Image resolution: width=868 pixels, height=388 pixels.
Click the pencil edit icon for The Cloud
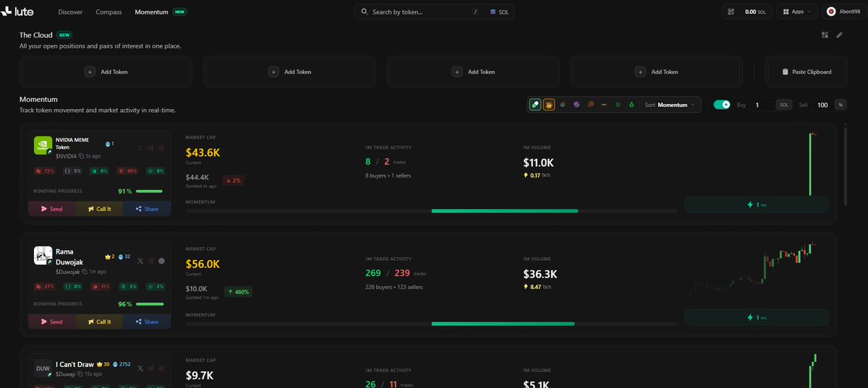(x=839, y=35)
